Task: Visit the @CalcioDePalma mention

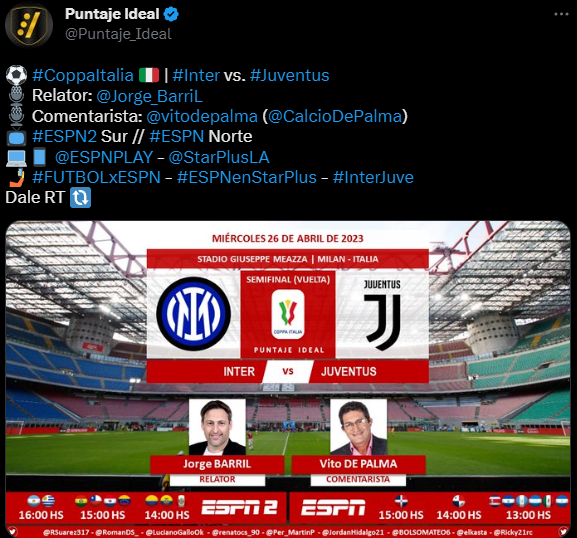Action: tap(335, 116)
